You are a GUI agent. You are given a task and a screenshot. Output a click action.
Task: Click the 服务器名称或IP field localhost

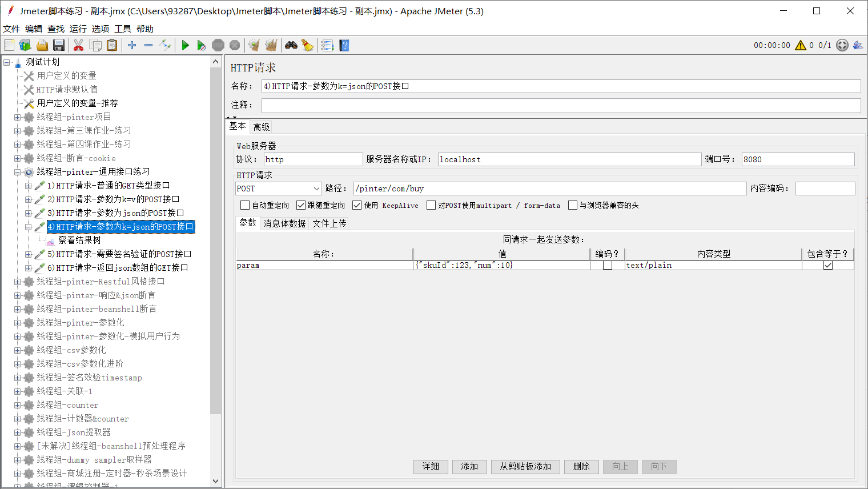click(569, 159)
